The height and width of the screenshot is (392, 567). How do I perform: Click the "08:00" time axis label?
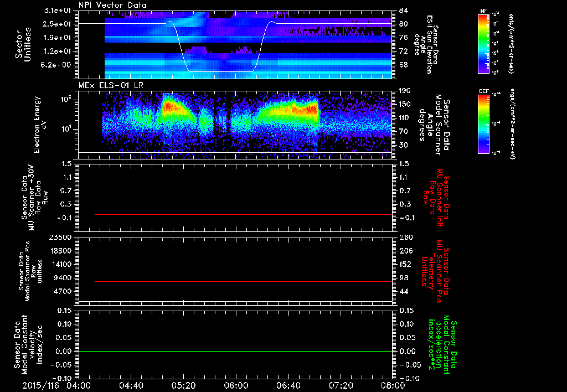(393, 385)
